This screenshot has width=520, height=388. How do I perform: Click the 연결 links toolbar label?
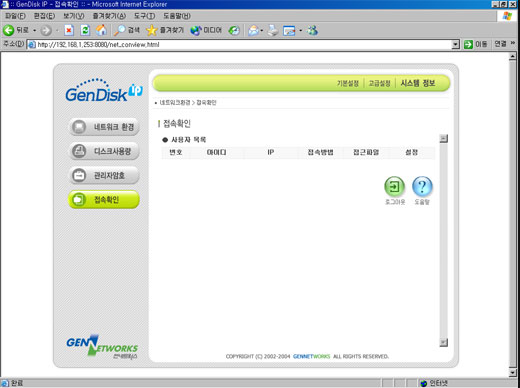point(500,44)
